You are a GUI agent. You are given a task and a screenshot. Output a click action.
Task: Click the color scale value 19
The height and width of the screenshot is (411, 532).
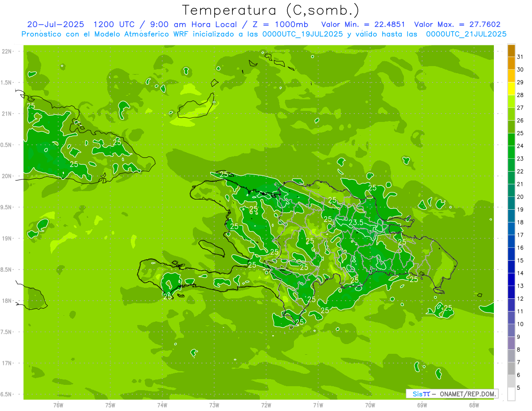click(520, 209)
